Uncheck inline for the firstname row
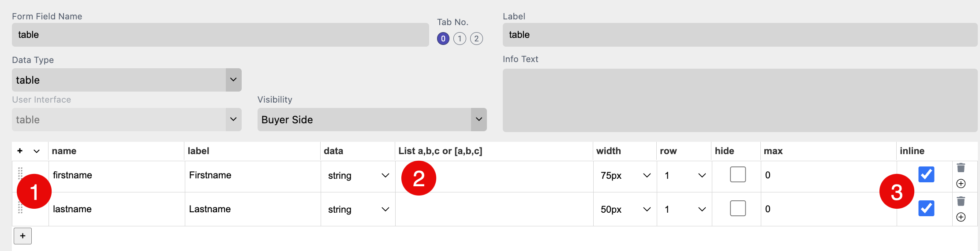980x251 pixels. [x=926, y=174]
